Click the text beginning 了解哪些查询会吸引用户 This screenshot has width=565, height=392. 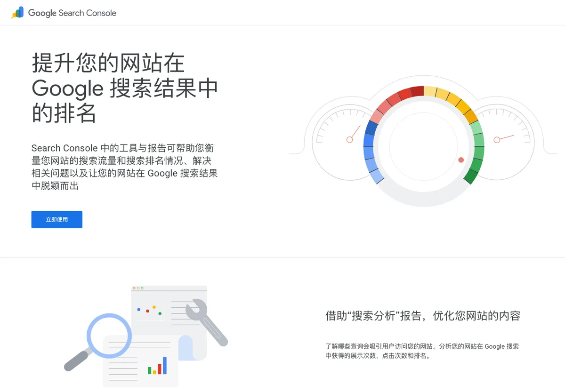point(422,351)
